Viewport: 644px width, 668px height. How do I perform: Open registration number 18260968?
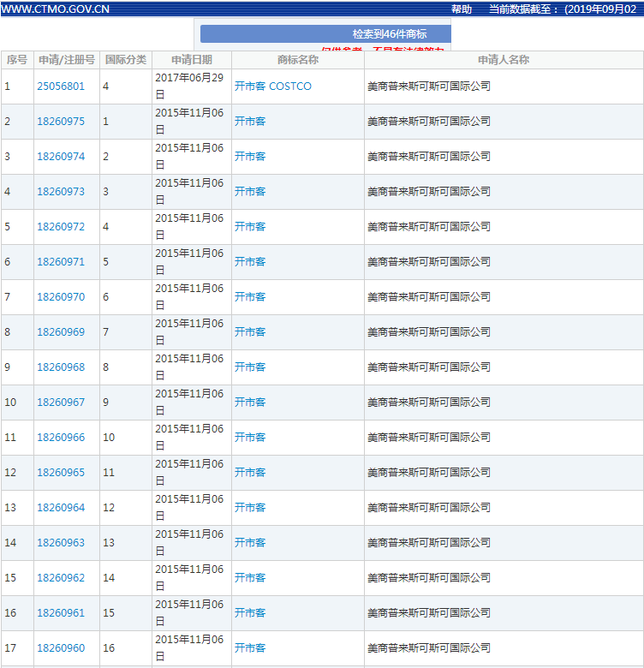coord(61,367)
